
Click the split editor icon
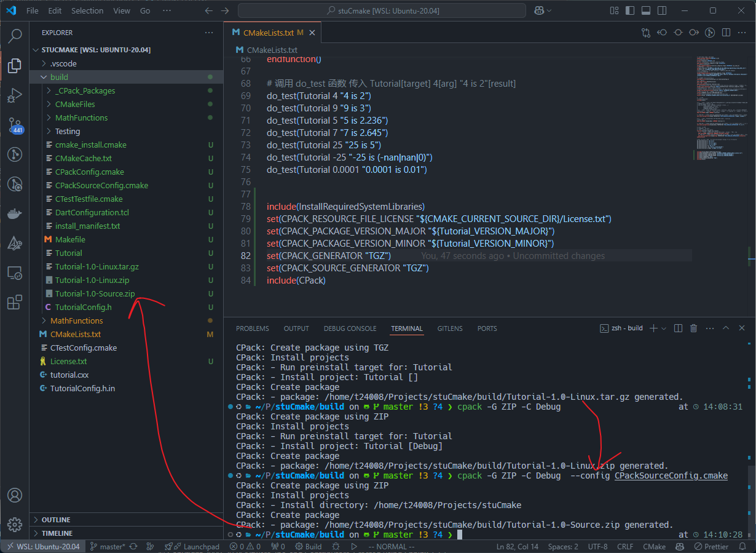click(x=726, y=33)
